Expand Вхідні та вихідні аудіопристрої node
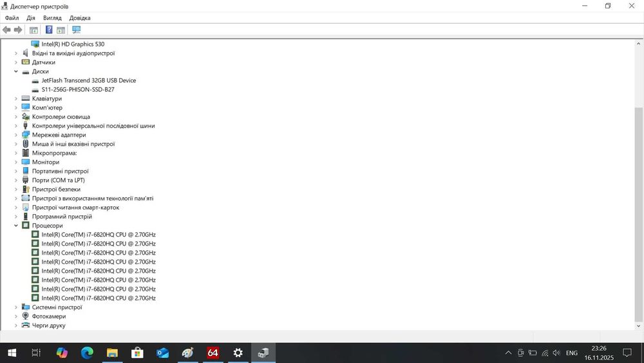The image size is (644, 363). tap(16, 53)
